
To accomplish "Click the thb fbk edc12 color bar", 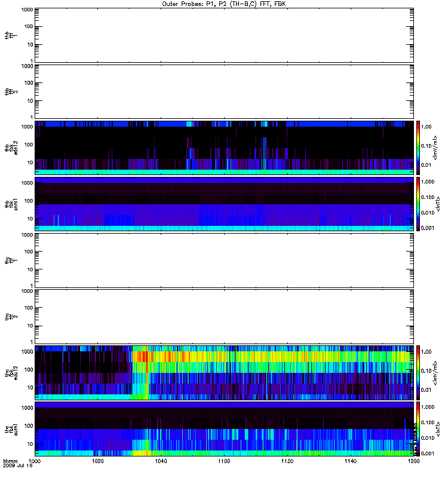I will coord(418,148).
